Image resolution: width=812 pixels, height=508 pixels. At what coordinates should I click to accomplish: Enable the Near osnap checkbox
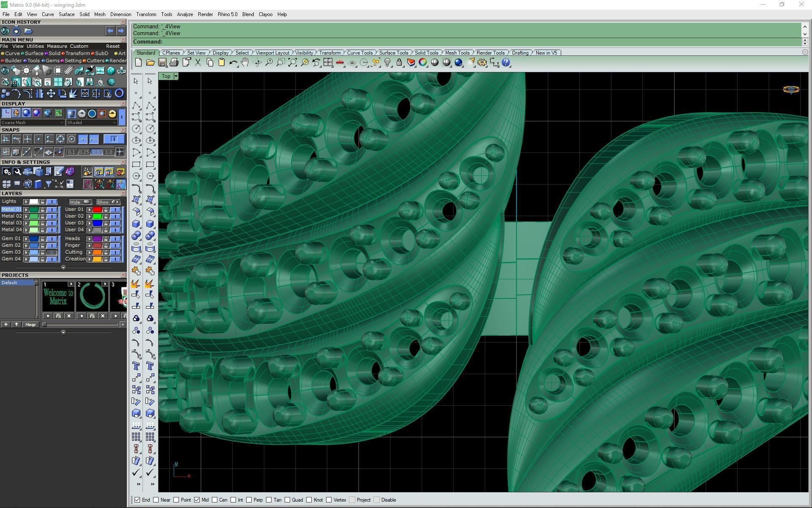[156, 500]
